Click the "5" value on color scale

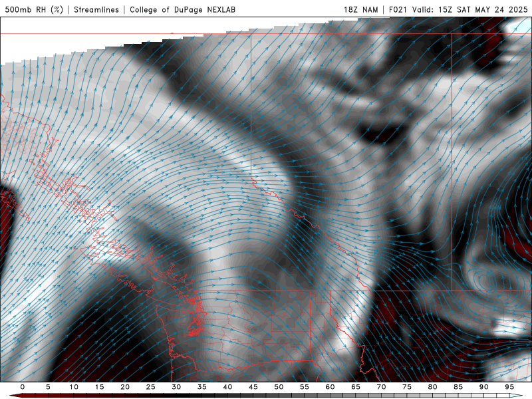48,387
